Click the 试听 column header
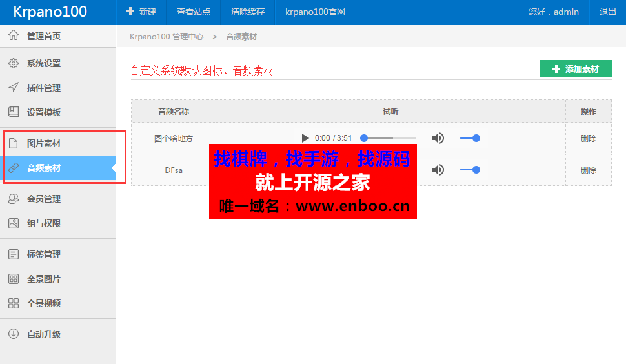The height and width of the screenshot is (364, 626). [x=391, y=112]
